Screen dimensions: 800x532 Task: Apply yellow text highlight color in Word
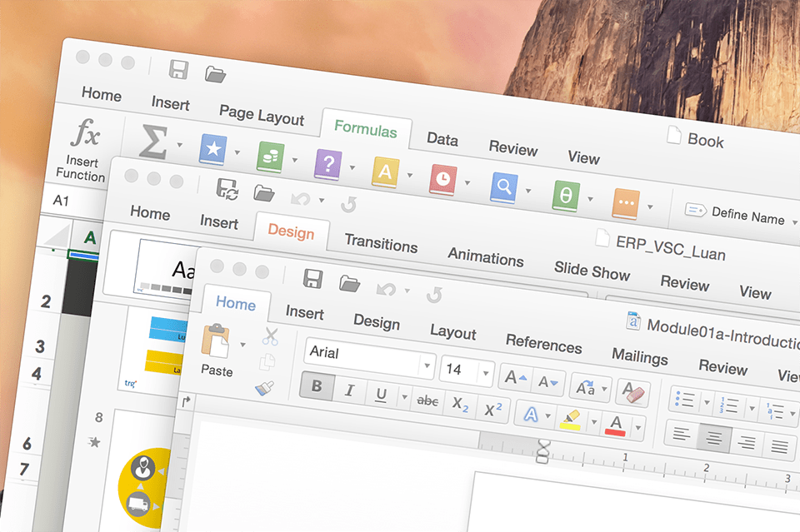tap(570, 420)
